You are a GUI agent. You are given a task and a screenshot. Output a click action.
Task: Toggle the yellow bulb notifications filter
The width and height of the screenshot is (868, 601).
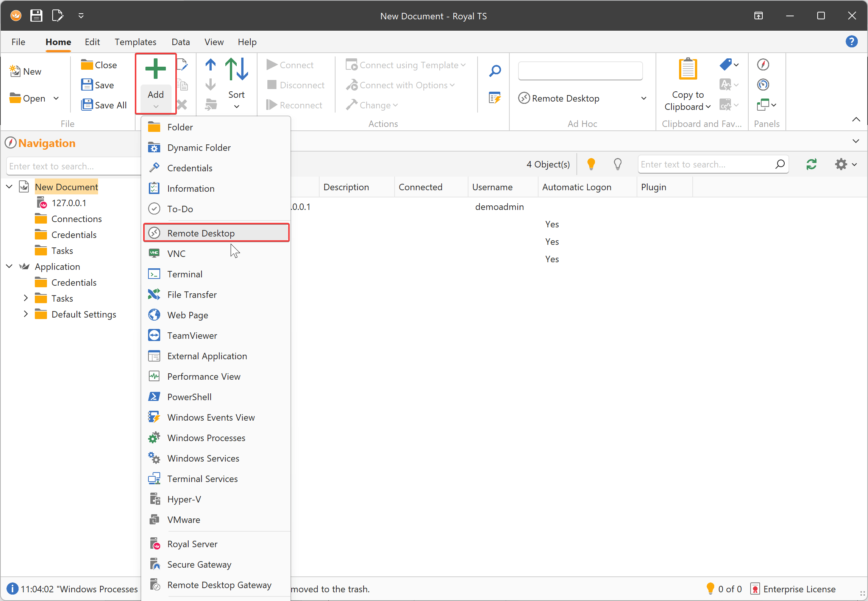pyautogui.click(x=591, y=164)
